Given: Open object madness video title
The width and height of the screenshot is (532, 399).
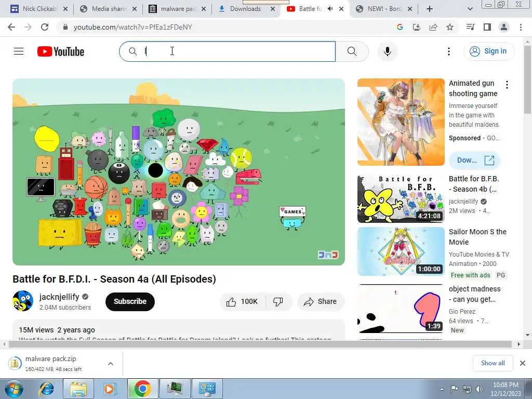Looking at the screenshot, I should point(474,294).
